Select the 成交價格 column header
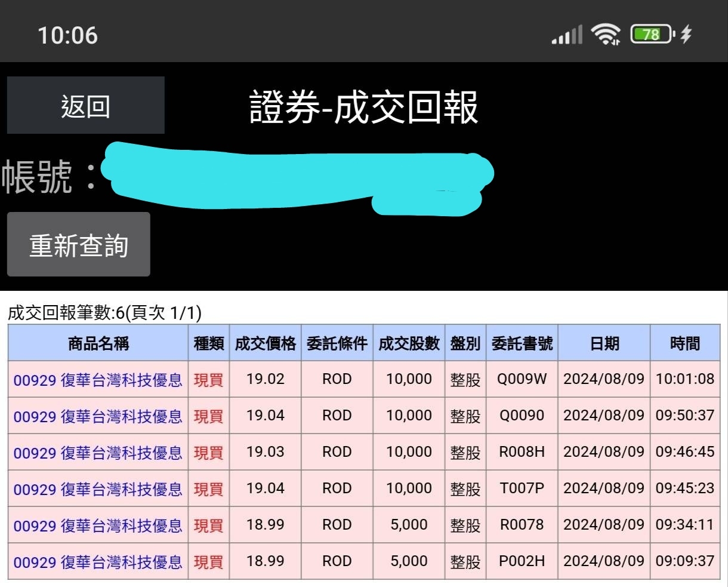The height and width of the screenshot is (587, 728). (266, 343)
